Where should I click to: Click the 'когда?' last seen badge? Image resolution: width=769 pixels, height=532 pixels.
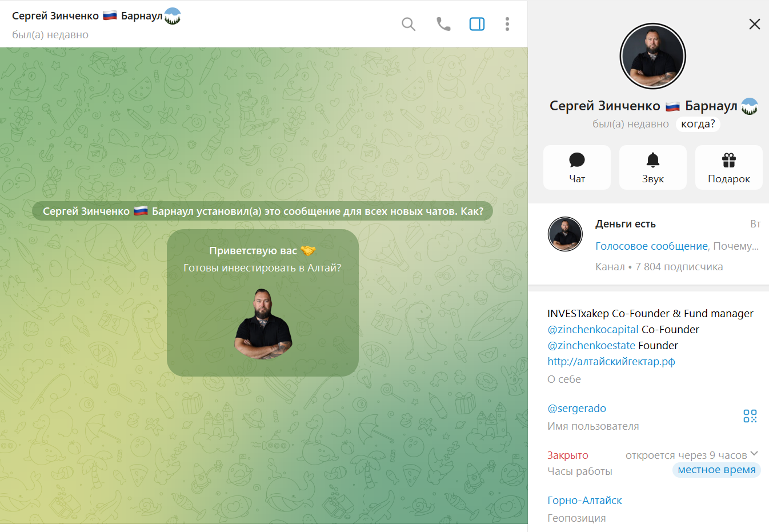(x=698, y=124)
